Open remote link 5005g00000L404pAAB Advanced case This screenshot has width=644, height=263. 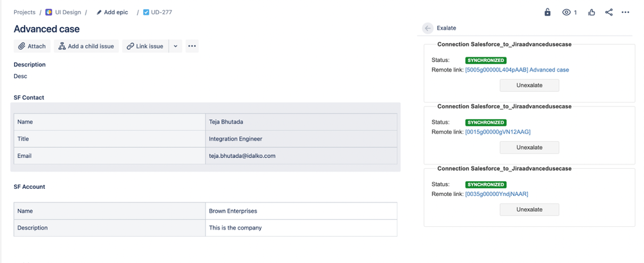pos(517,70)
